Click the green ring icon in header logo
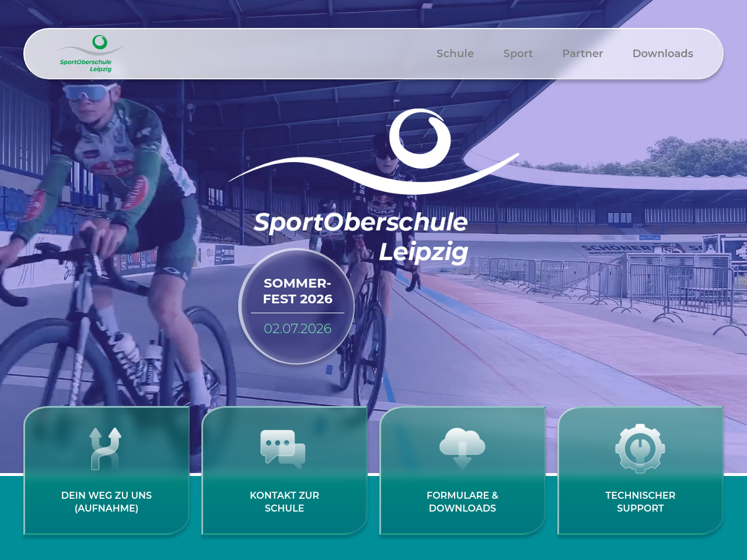Image resolution: width=747 pixels, height=560 pixels. [100, 42]
